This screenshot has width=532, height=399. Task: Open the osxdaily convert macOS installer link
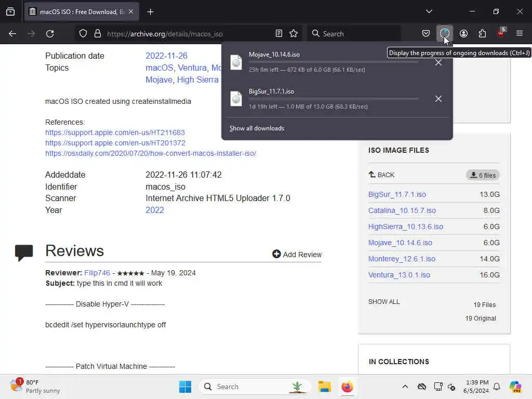tap(151, 153)
